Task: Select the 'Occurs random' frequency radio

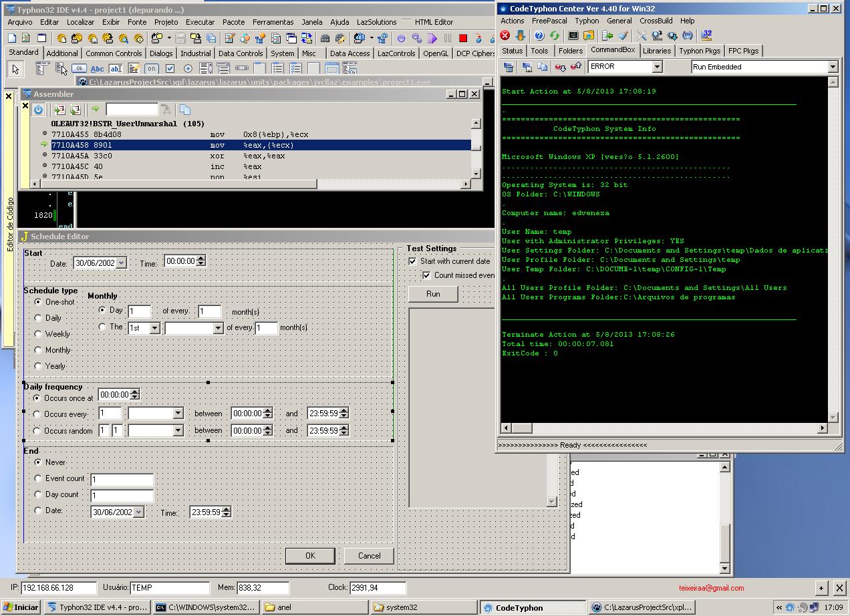Action: click(x=37, y=431)
